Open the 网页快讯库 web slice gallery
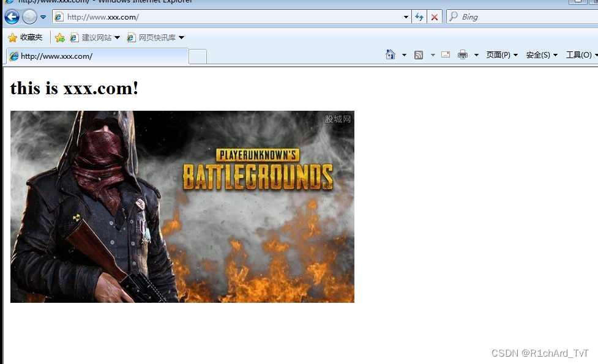 [x=152, y=37]
